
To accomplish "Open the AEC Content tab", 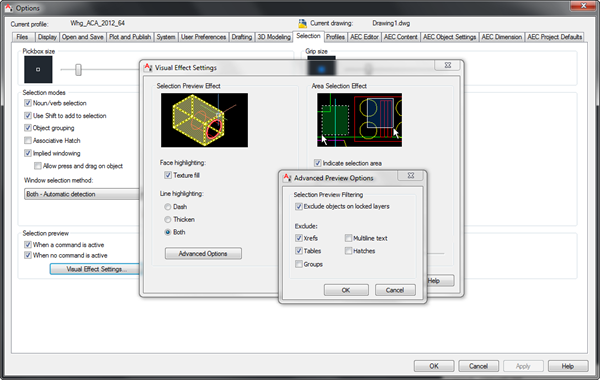I will coord(401,37).
